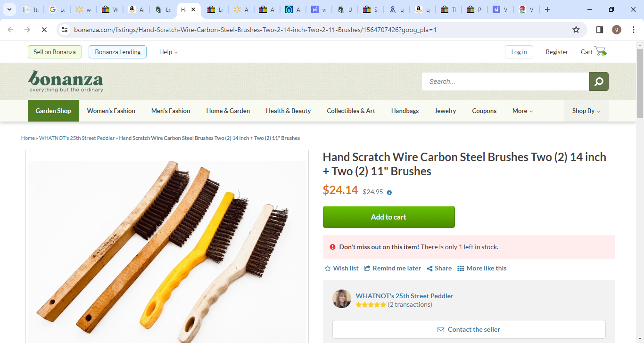Focus the Bonanza search field

pyautogui.click(x=505, y=82)
